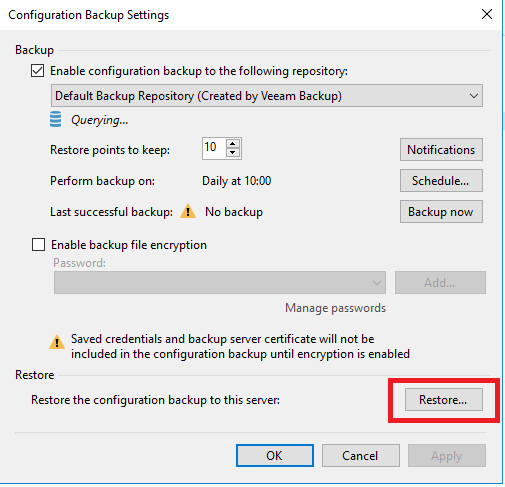Screen dimensions: 505x487
Task: Increase restore points with up arrow
Action: pyautogui.click(x=233, y=144)
